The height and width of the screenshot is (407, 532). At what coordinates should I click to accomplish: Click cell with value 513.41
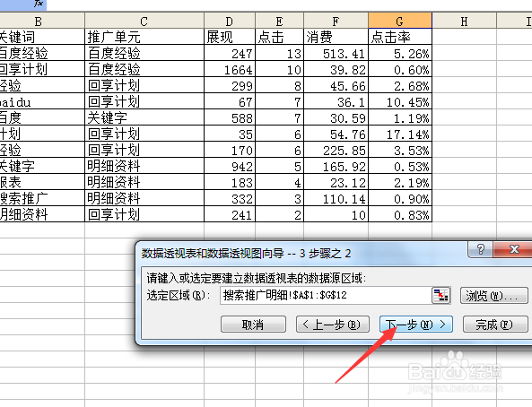tap(336, 53)
